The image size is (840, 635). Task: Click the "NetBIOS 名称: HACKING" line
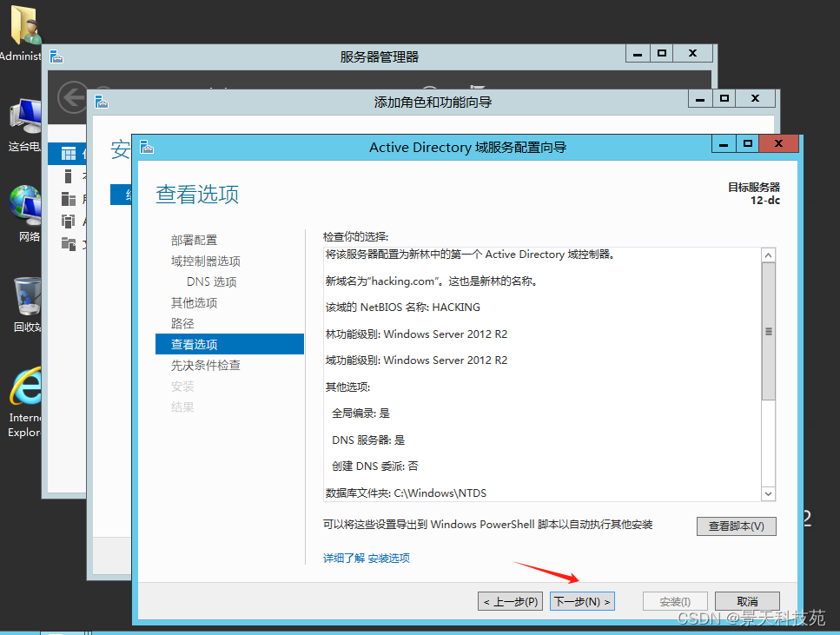[403, 307]
